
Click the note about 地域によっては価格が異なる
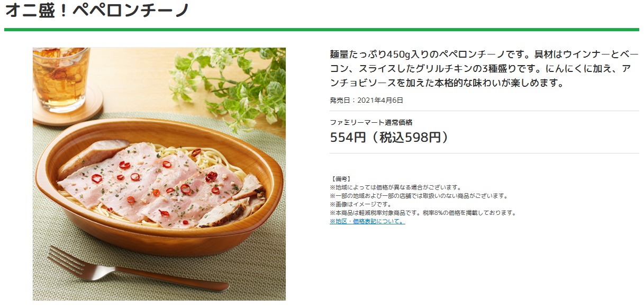click(395, 187)
